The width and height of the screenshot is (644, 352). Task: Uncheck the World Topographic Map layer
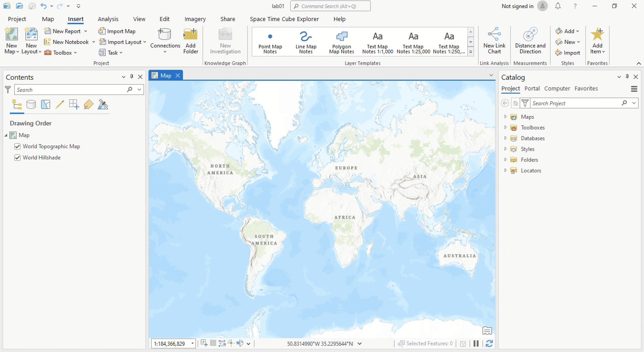click(x=17, y=146)
